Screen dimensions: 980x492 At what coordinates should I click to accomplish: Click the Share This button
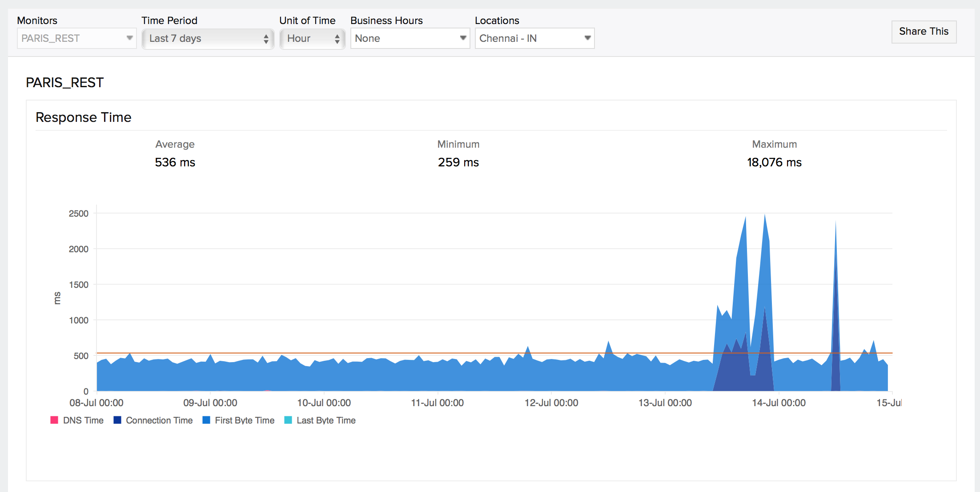[924, 32]
